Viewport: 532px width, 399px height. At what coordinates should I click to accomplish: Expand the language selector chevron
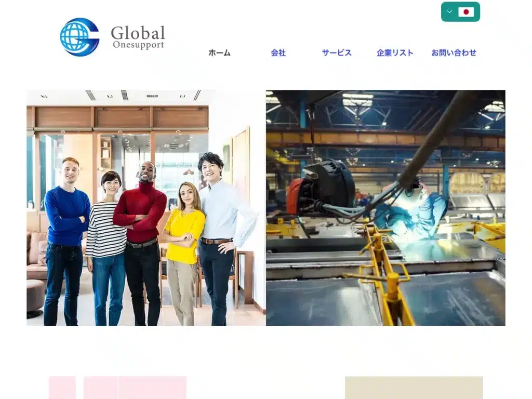449,12
